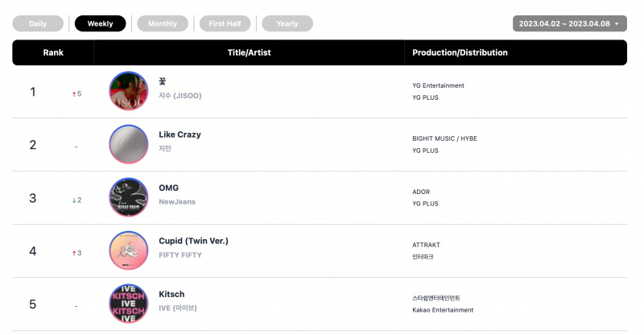This screenshot has height=335, width=644.
Task: Open the Like Crazy song title
Action: coord(180,134)
